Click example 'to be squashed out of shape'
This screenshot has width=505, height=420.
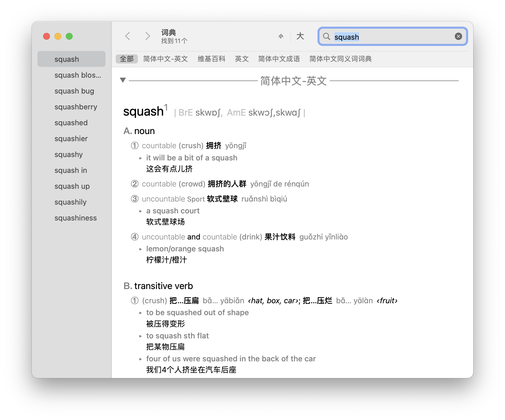click(197, 313)
